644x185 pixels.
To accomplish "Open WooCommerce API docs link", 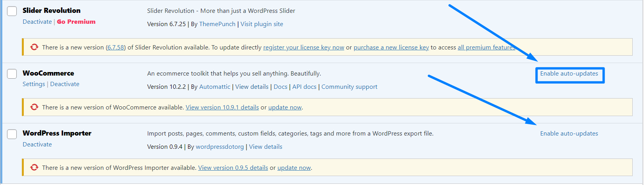I will click(x=304, y=87).
